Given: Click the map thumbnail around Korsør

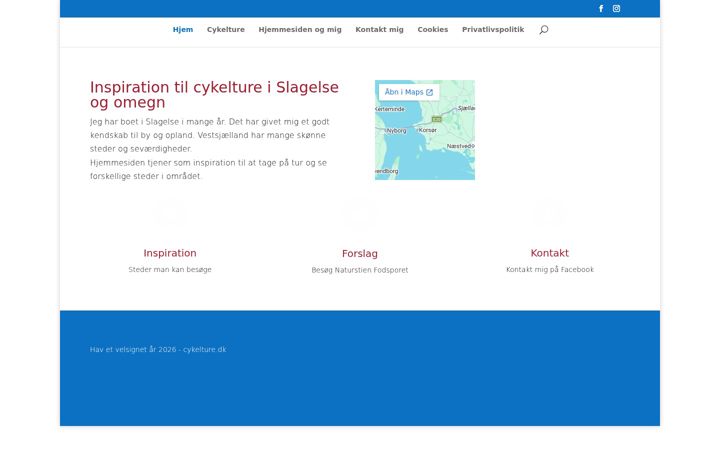Looking at the screenshot, I should 425,130.
